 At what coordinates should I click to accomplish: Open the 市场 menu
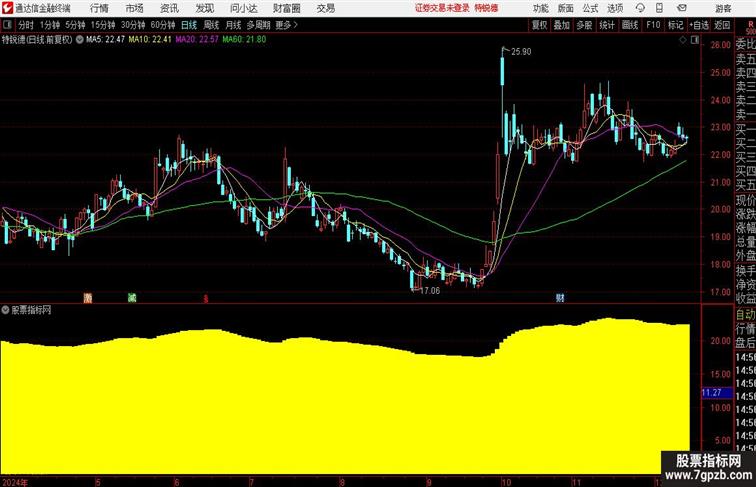135,8
